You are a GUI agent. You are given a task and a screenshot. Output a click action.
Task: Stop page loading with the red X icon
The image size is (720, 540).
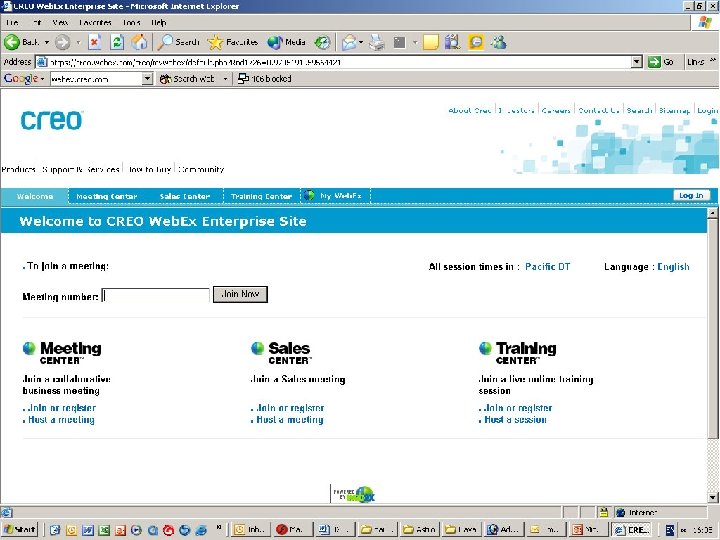(x=95, y=43)
